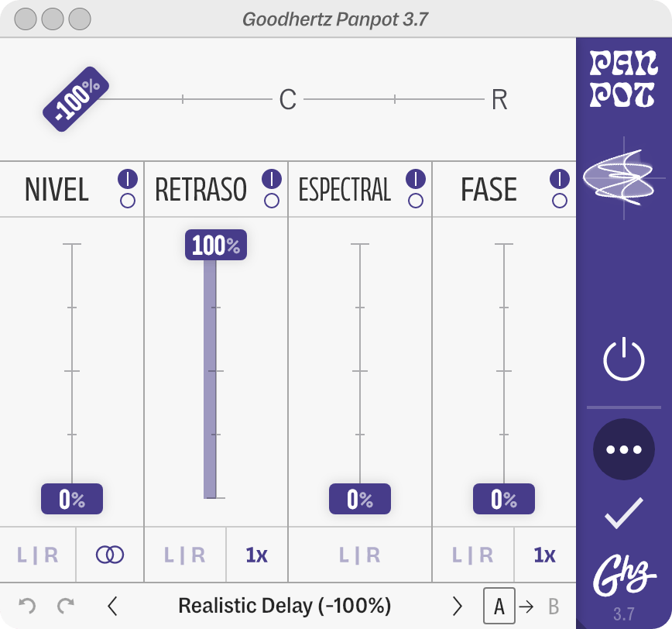
Task: Click the redo arrow icon
Action: (x=66, y=606)
